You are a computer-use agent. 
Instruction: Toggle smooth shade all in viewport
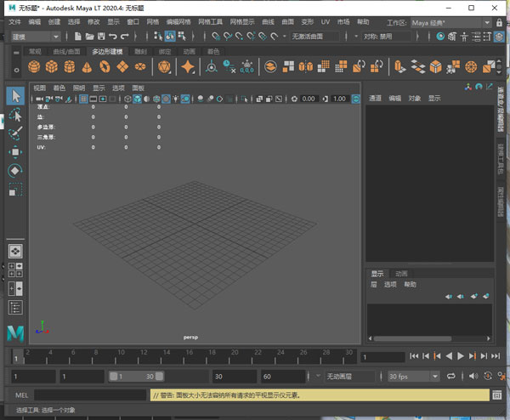137,99
